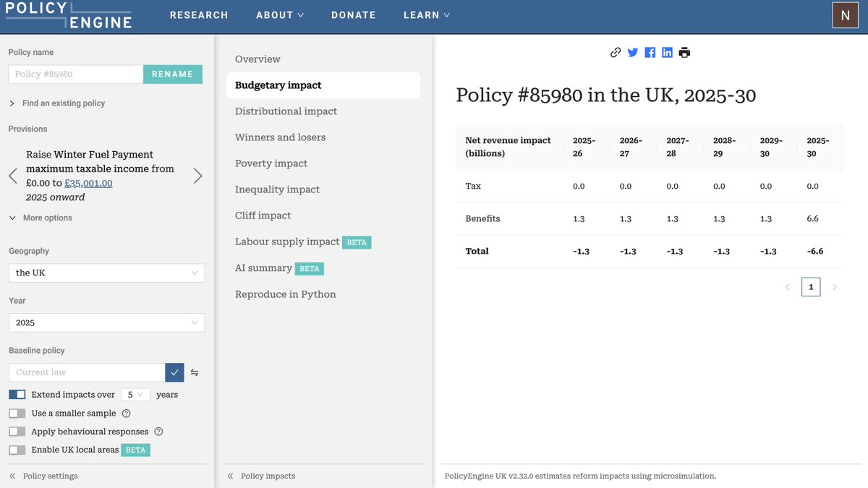Viewport: 868px width, 488px height.
Task: Enable Apply behavioural responses
Action: (x=17, y=432)
